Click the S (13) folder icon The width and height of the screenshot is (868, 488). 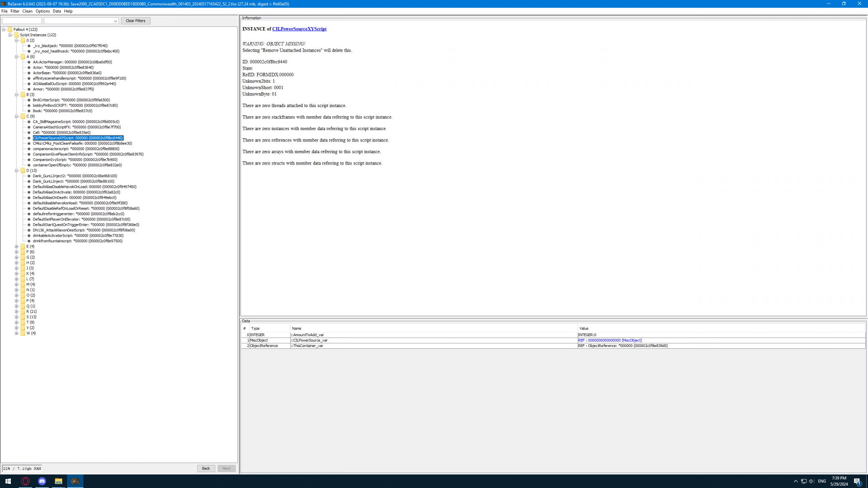coord(23,317)
